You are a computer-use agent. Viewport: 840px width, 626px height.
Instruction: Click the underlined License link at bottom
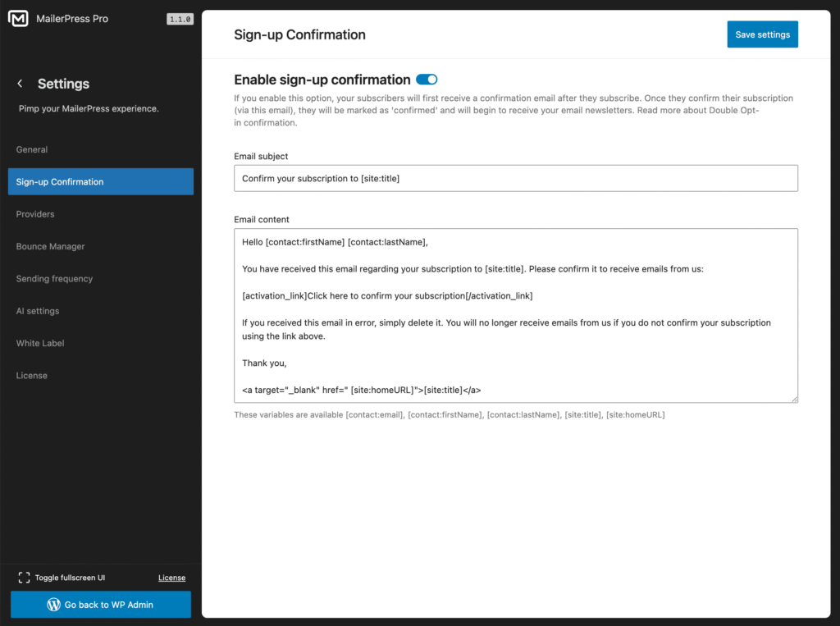[171, 578]
